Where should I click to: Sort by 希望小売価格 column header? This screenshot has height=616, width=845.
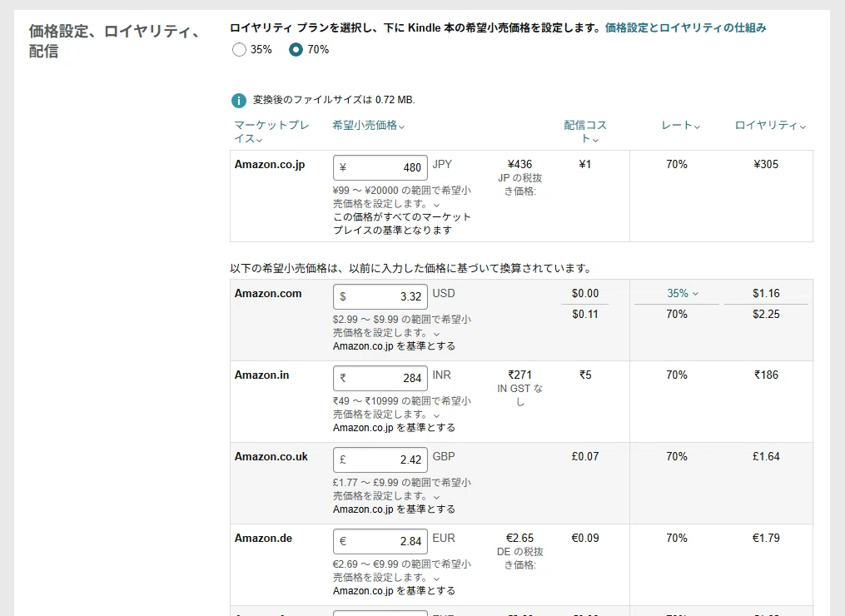coord(369,125)
